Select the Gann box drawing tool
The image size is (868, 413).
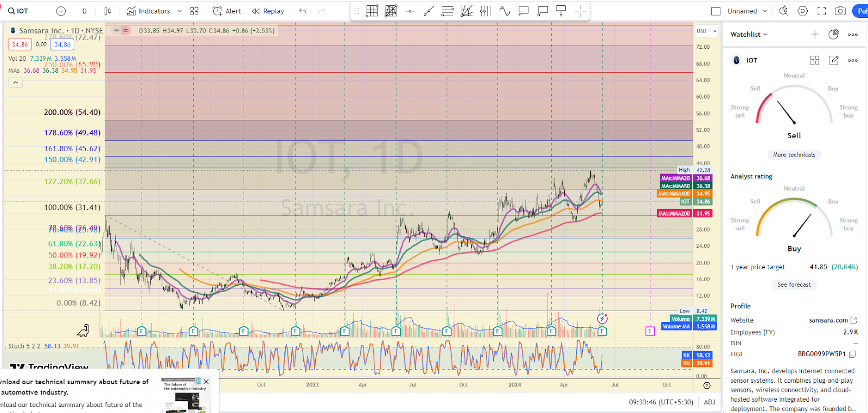372,11
